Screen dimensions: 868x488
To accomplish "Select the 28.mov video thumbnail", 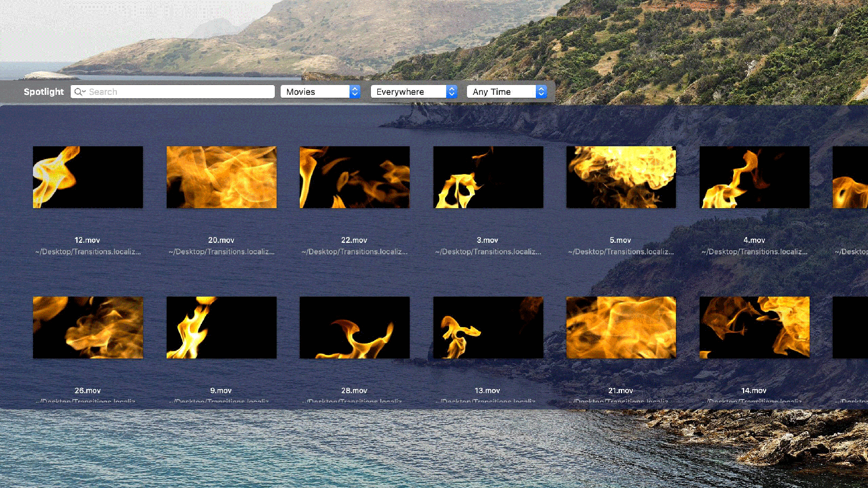I will [x=354, y=327].
